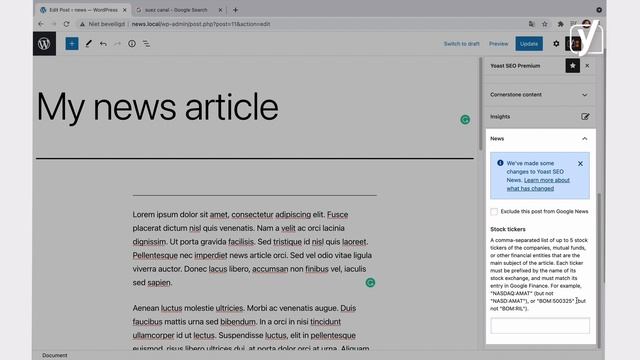Image resolution: width=640 pixels, height=360 pixels.
Task: Click Grammarly icon in the paragraph
Action: pos(370,282)
